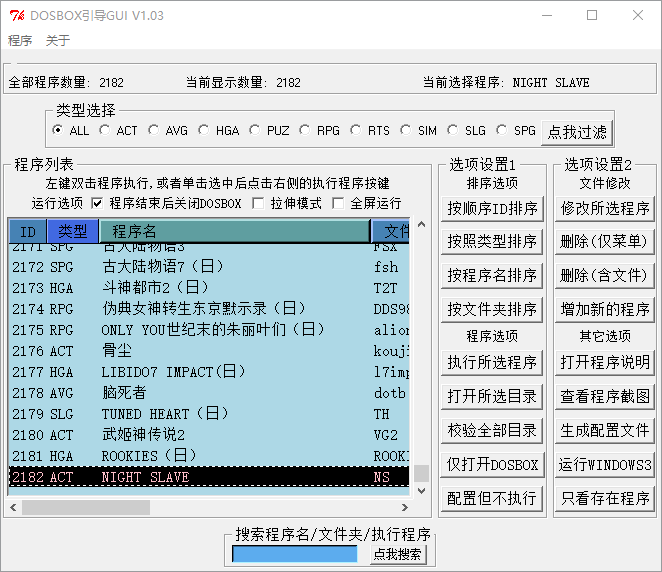Select row 2172 古大陆物语7(日)
This screenshot has height=572, width=662.
(209, 267)
